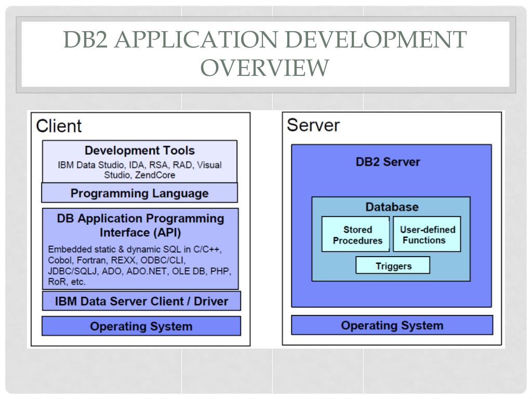The image size is (532, 399).
Task: Select the Stored Procedures box
Action: (x=356, y=234)
